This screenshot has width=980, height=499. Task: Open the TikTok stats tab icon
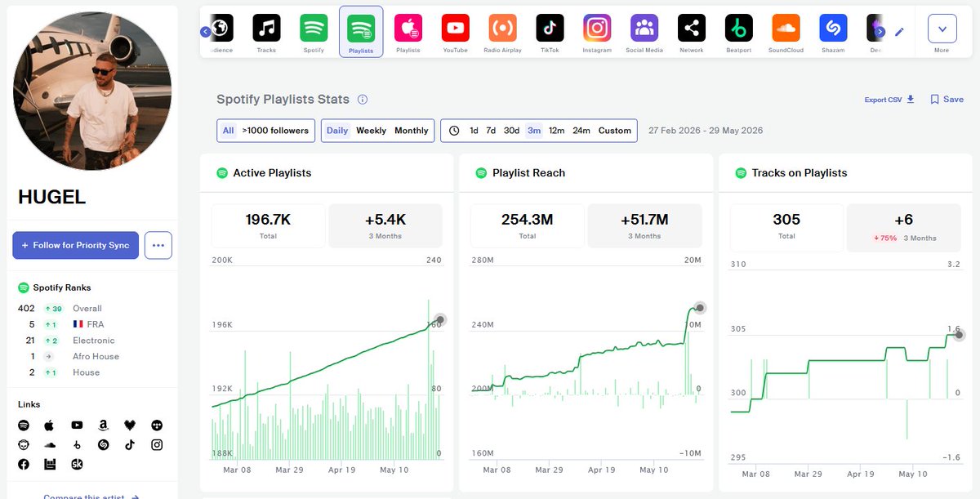(550, 29)
